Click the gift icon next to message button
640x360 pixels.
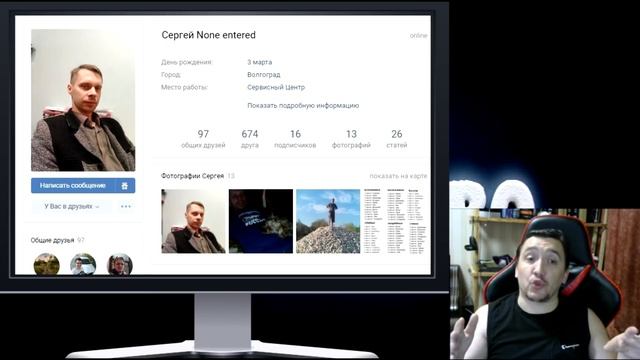click(125, 186)
